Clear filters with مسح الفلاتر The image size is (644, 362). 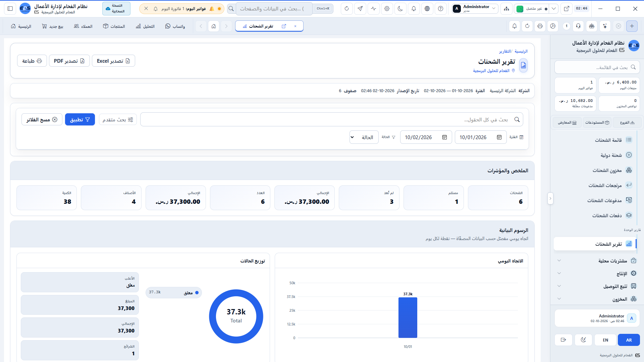pos(42,119)
